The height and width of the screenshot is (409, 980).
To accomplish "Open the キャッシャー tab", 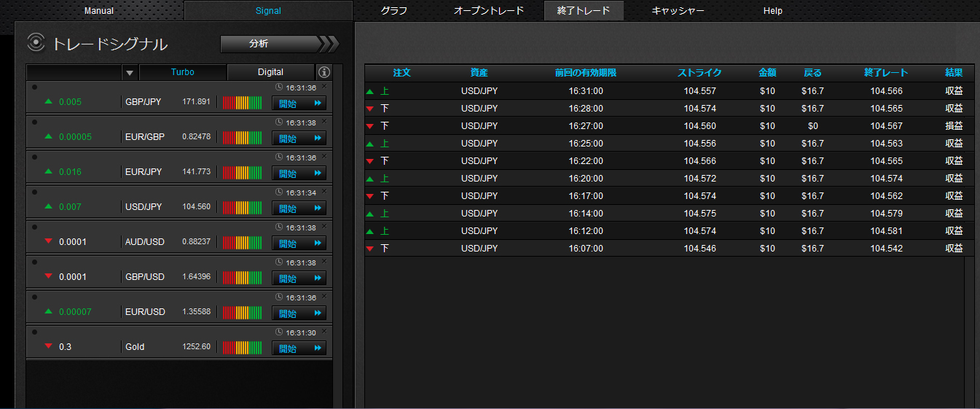I will 678,11.
